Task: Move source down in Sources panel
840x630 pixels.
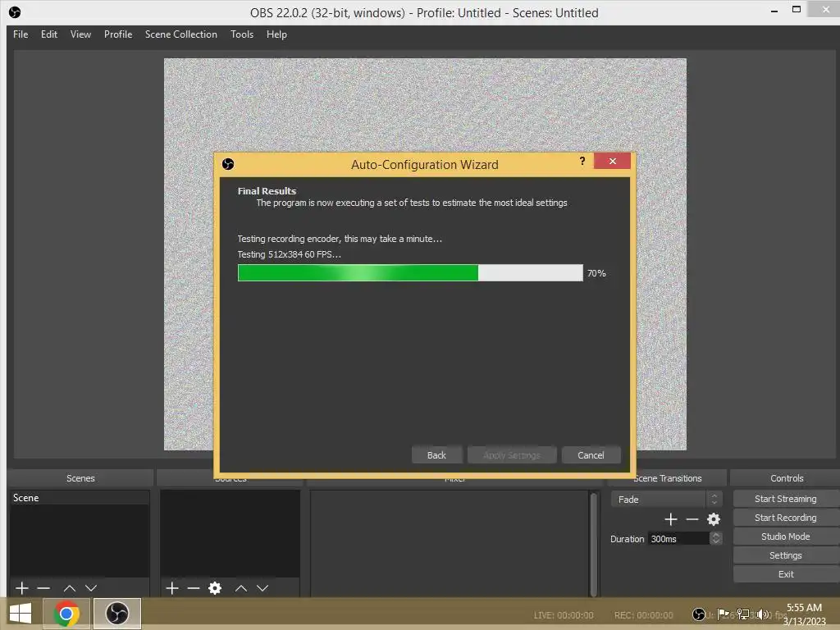Action: [x=262, y=588]
